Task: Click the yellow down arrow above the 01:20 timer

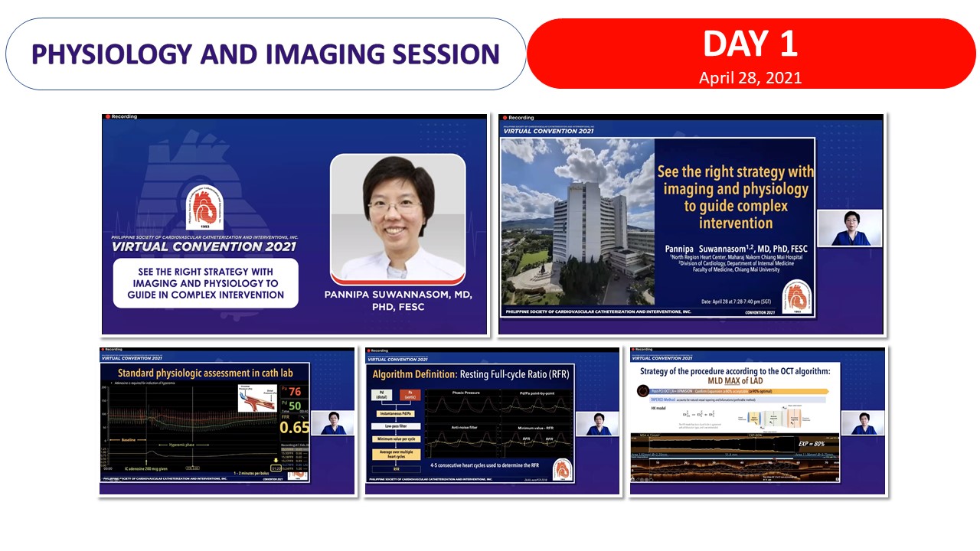Action: pos(273,461)
